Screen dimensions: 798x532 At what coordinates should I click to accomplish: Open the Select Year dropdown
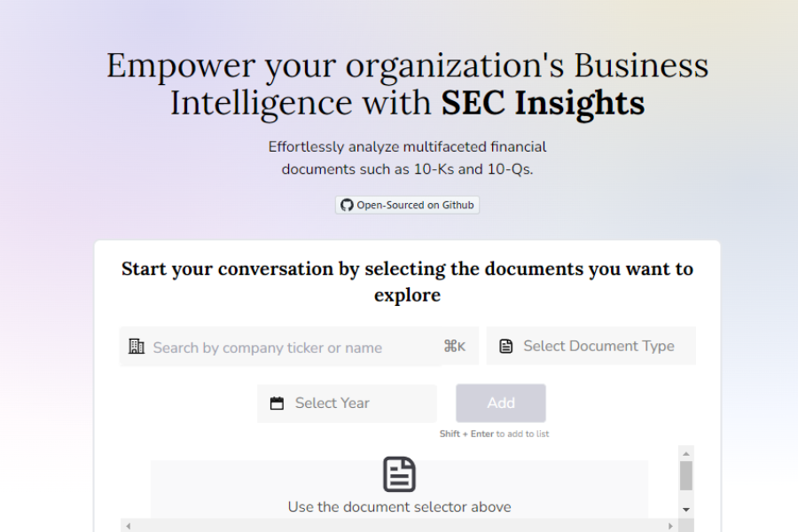click(347, 403)
